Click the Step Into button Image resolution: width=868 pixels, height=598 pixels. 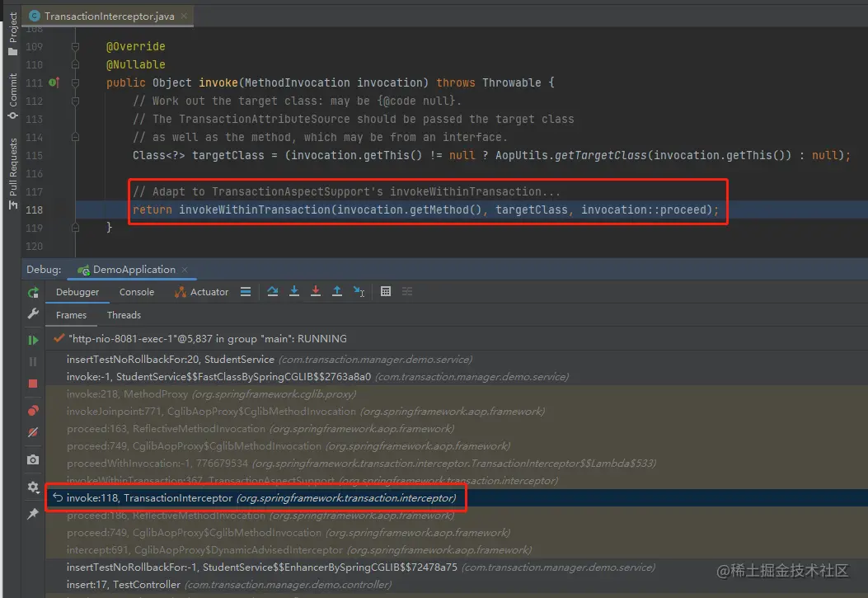tap(294, 291)
